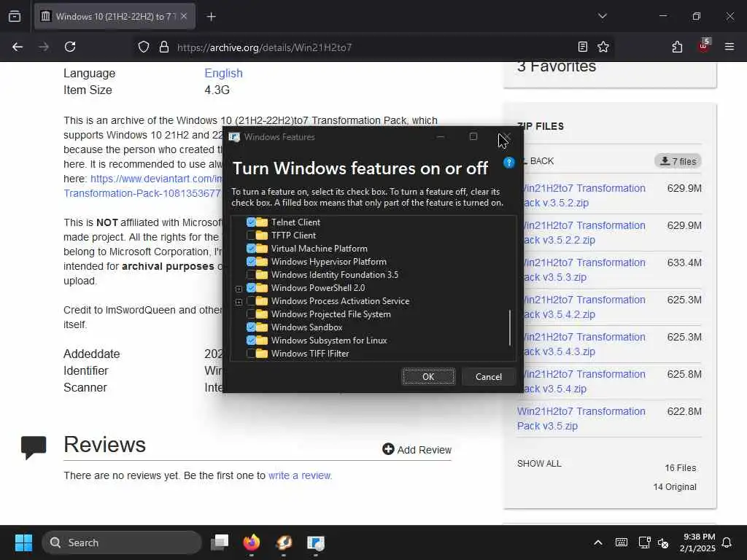Uncheck the Windows Sandbox checkbox

251,327
